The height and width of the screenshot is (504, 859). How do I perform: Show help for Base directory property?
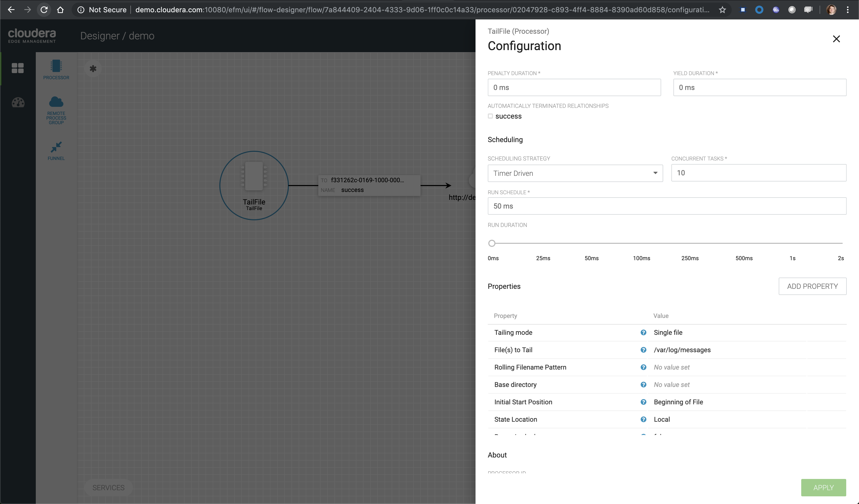pos(643,385)
